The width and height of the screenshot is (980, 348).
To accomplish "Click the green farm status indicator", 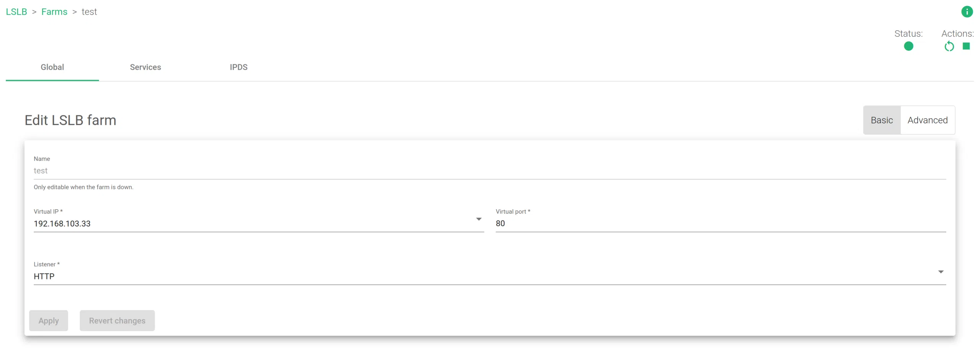I will click(x=908, y=46).
